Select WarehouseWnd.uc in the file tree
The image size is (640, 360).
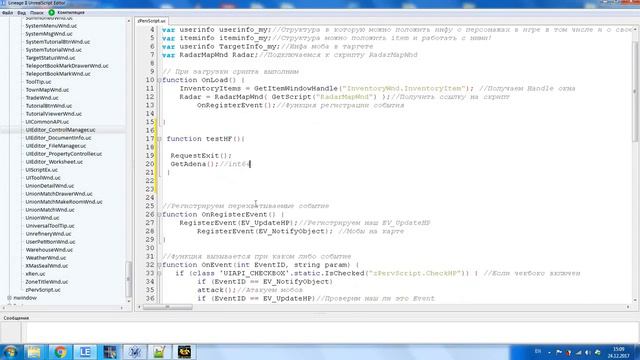click(x=49, y=250)
